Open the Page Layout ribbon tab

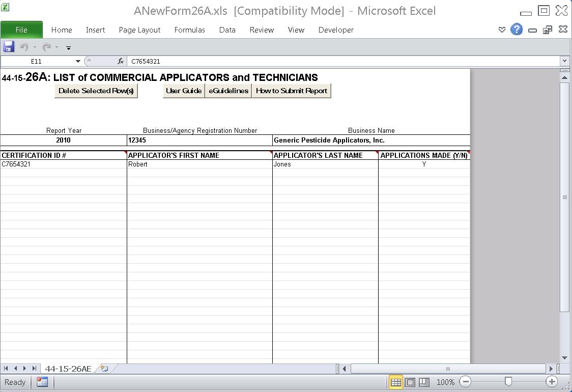click(x=139, y=30)
